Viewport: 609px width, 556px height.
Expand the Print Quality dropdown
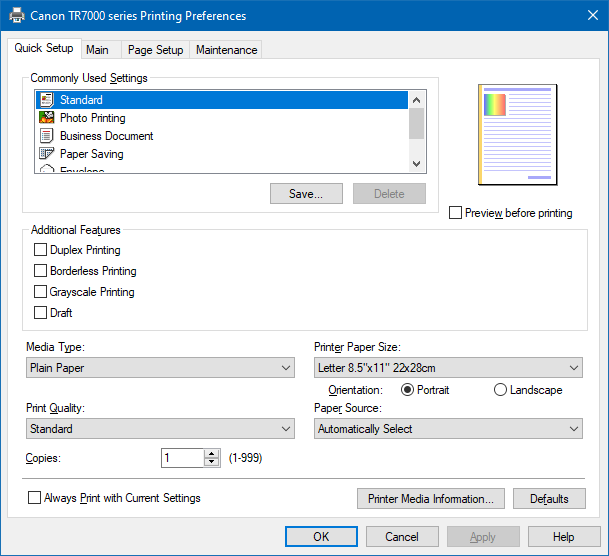point(160,429)
